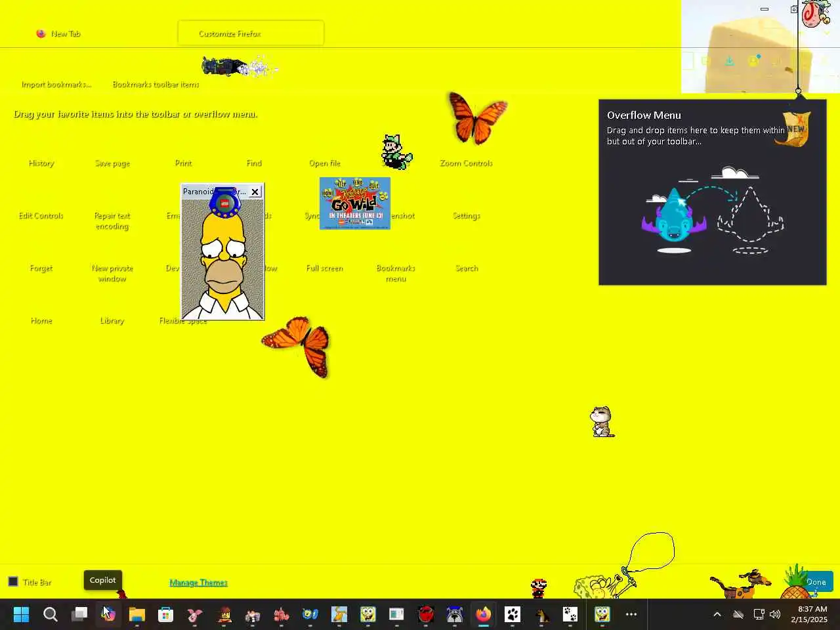
Task: Open SpongeBob app right of the taskbar divider
Action: 602,615
